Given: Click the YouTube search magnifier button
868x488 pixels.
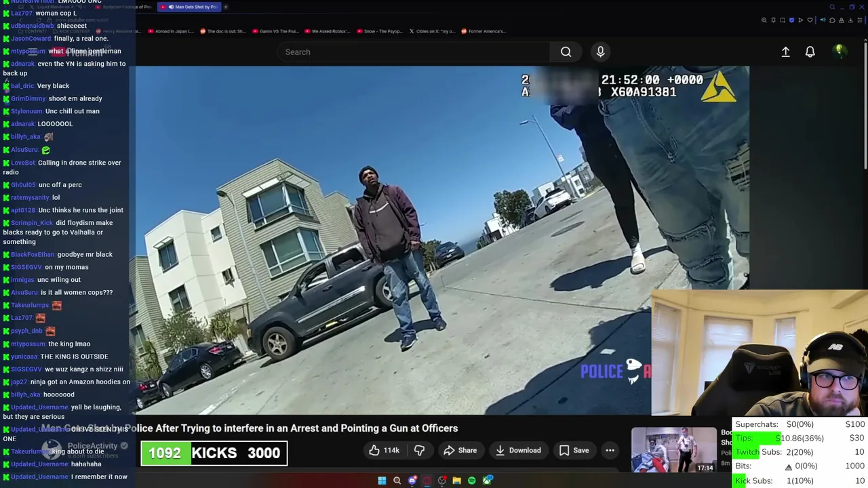Looking at the screenshot, I should tap(566, 52).
